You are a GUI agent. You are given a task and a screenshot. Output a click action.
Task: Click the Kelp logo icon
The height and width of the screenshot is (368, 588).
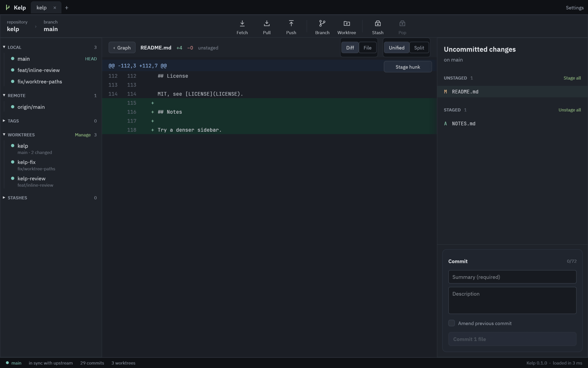[8, 7]
